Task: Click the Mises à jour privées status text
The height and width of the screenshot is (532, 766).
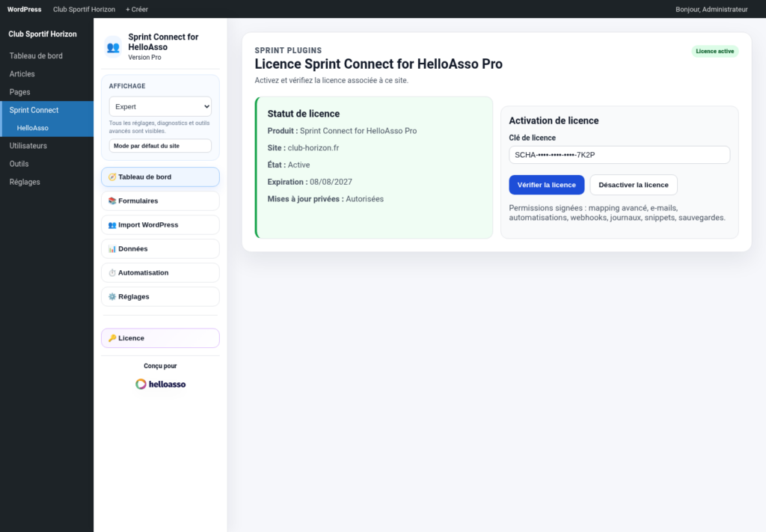Action: 325,199
